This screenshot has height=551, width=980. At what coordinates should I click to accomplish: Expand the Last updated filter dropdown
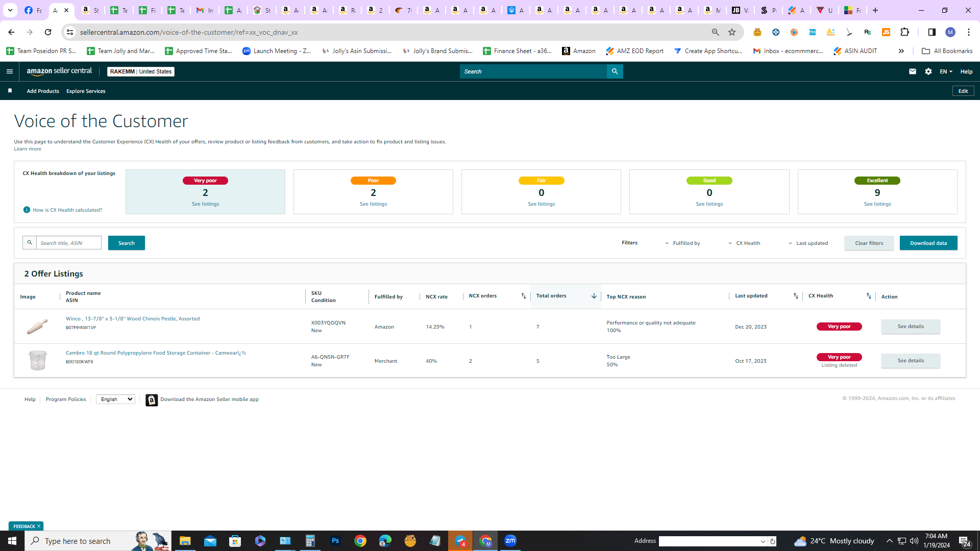click(808, 243)
